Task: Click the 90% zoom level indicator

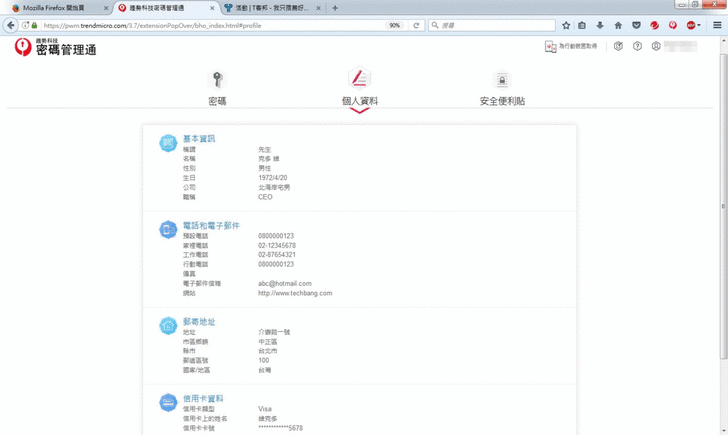Action: point(395,26)
